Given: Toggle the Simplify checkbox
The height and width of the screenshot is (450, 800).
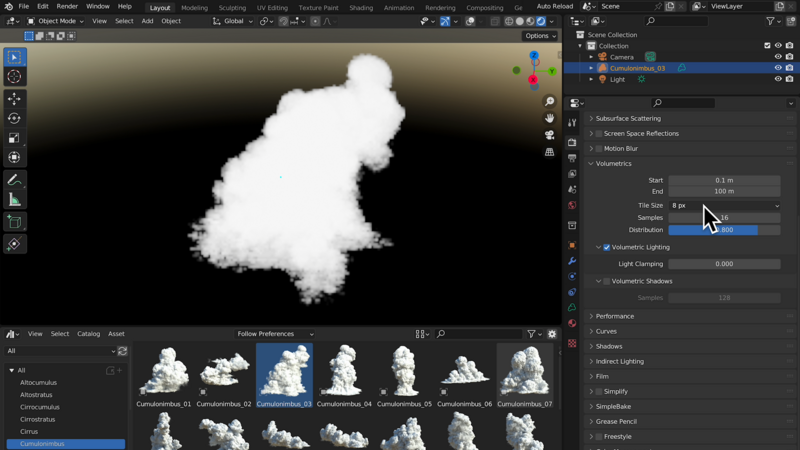Looking at the screenshot, I should pyautogui.click(x=599, y=391).
